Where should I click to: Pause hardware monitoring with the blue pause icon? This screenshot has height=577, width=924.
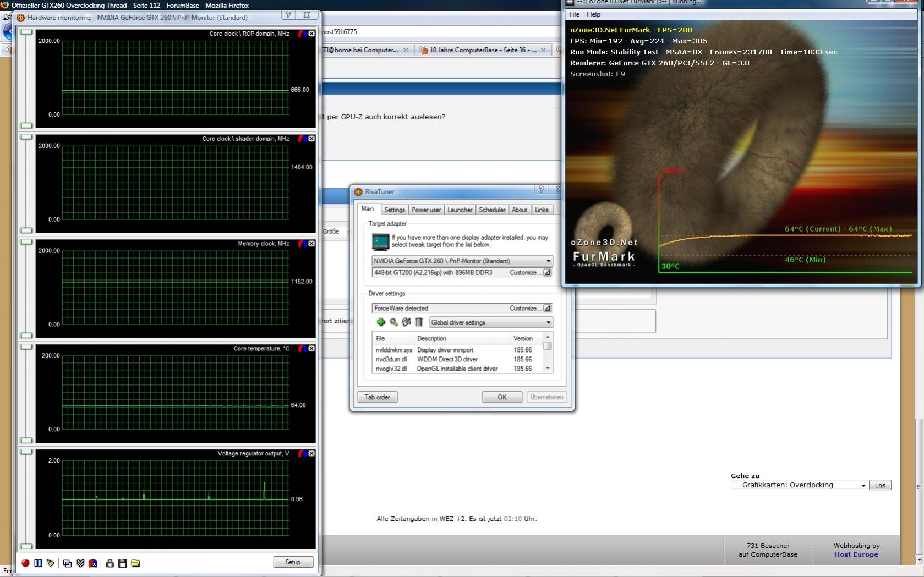pyautogui.click(x=38, y=563)
